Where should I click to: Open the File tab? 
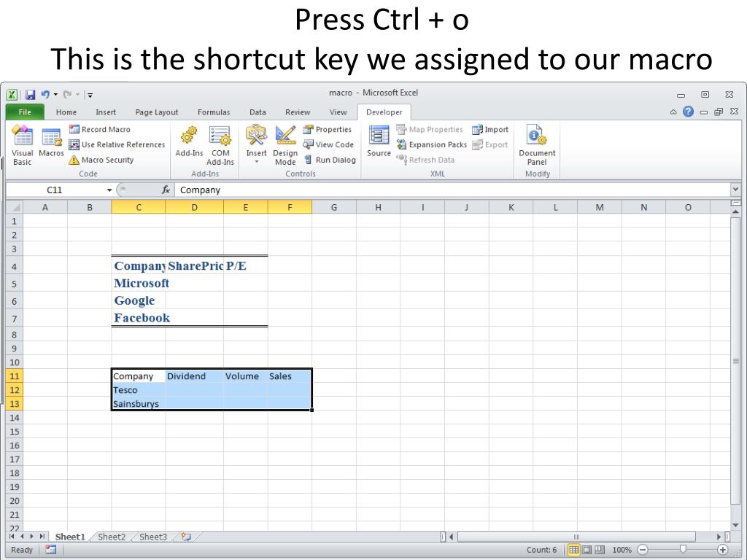tap(25, 112)
